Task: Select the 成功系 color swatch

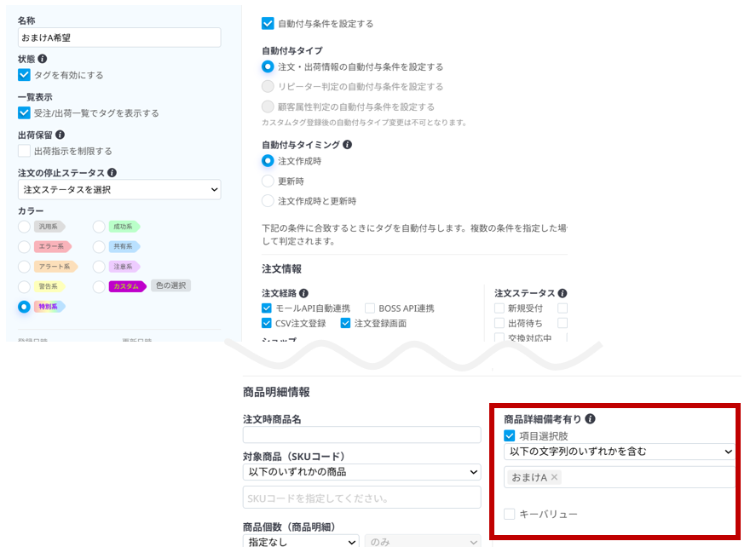Action: (x=100, y=227)
